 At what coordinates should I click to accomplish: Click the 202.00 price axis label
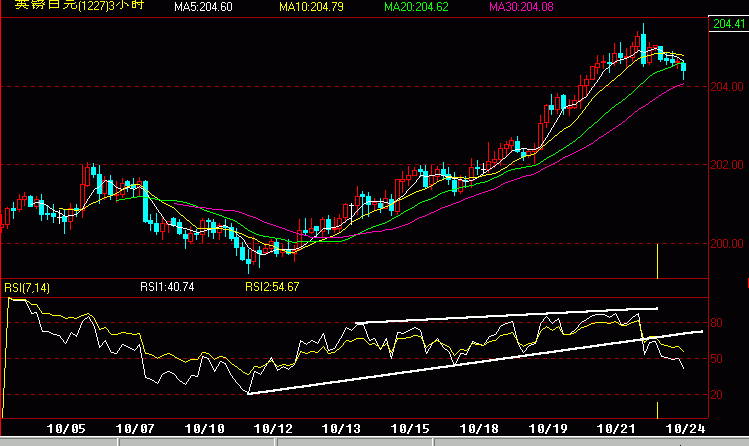tap(727, 165)
